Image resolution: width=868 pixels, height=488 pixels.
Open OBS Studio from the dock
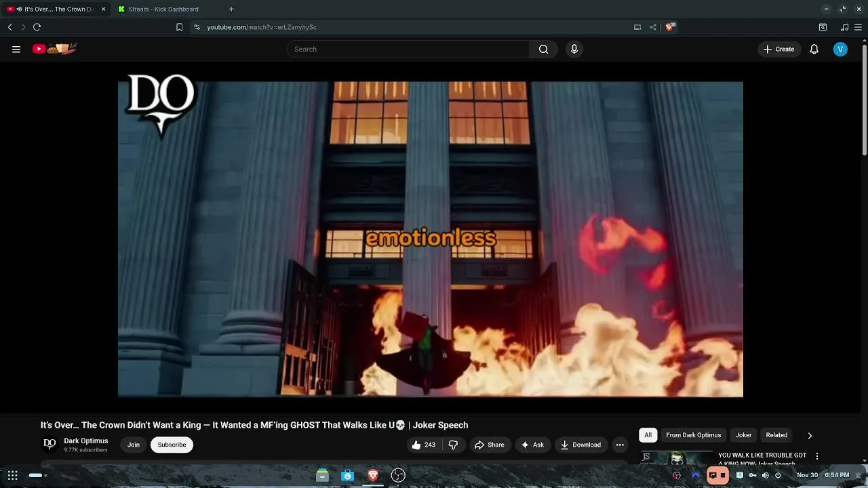tap(398, 475)
